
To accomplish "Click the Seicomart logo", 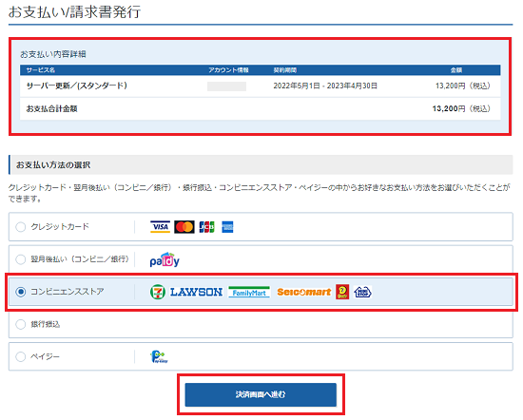I will [304, 292].
